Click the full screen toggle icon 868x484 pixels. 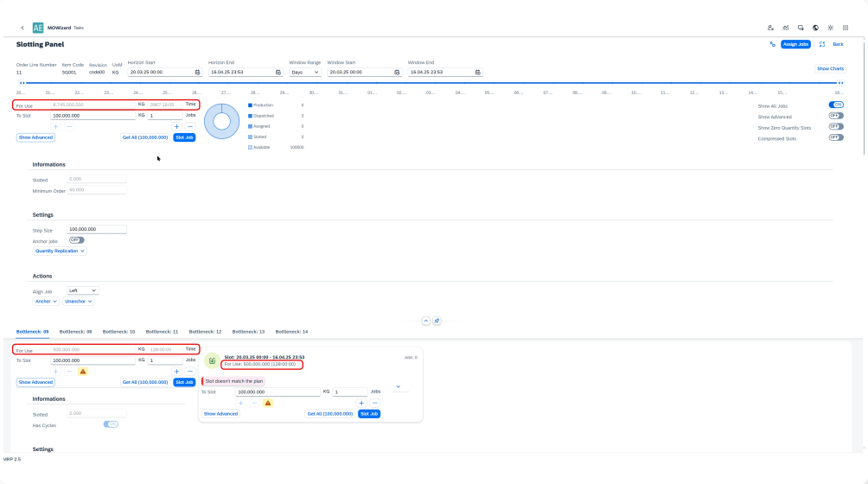[822, 44]
